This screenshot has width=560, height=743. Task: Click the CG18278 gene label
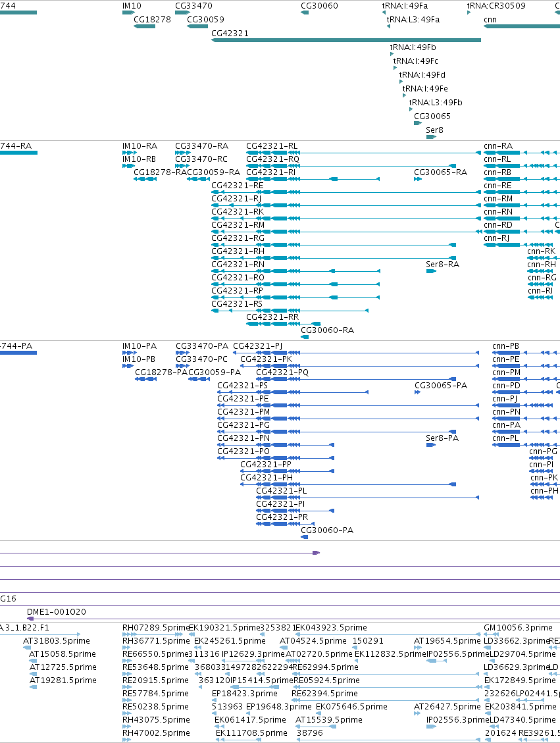click(152, 20)
